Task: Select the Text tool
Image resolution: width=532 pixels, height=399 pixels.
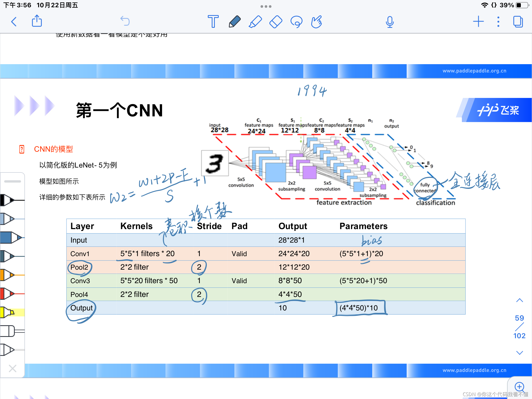Action: pos(213,22)
